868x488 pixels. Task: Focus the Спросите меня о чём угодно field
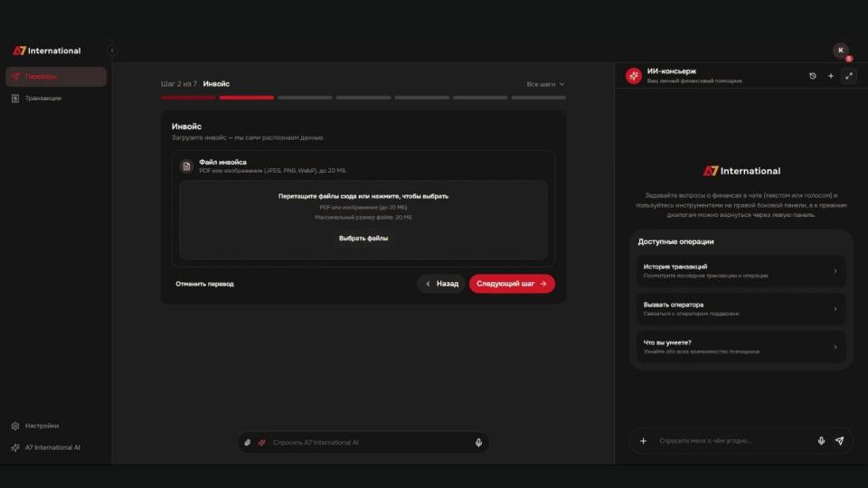point(733,441)
